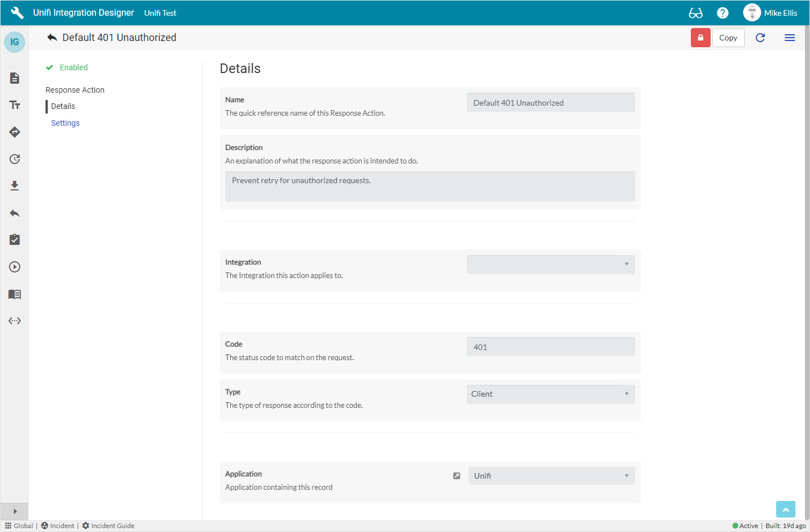Click the red lock icon button
The image size is (810, 532).
(700, 38)
